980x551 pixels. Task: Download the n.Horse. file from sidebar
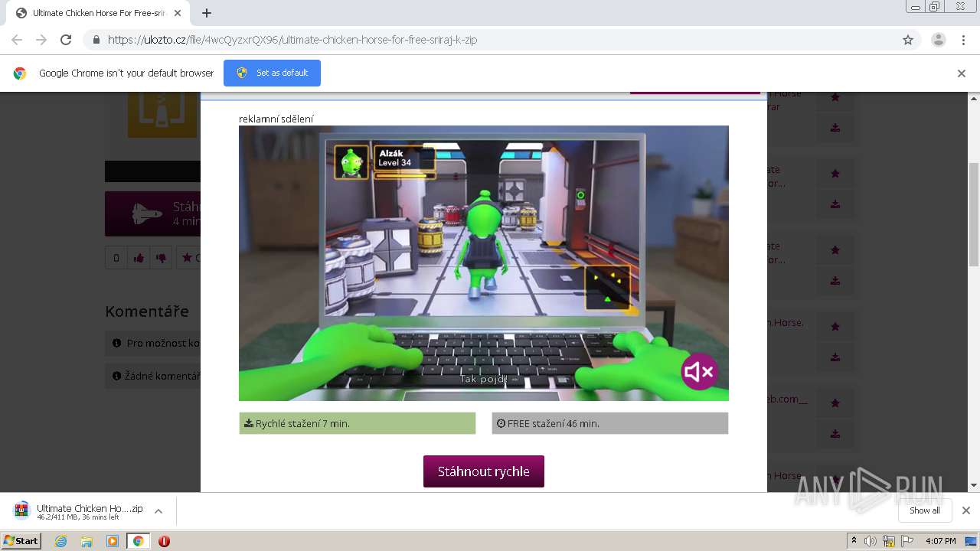pyautogui.click(x=835, y=357)
